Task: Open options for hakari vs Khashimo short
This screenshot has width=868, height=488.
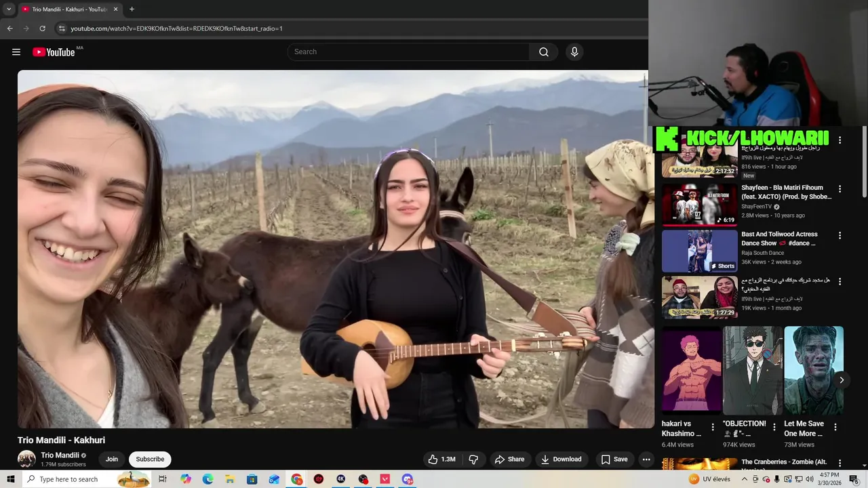Action: pyautogui.click(x=713, y=428)
